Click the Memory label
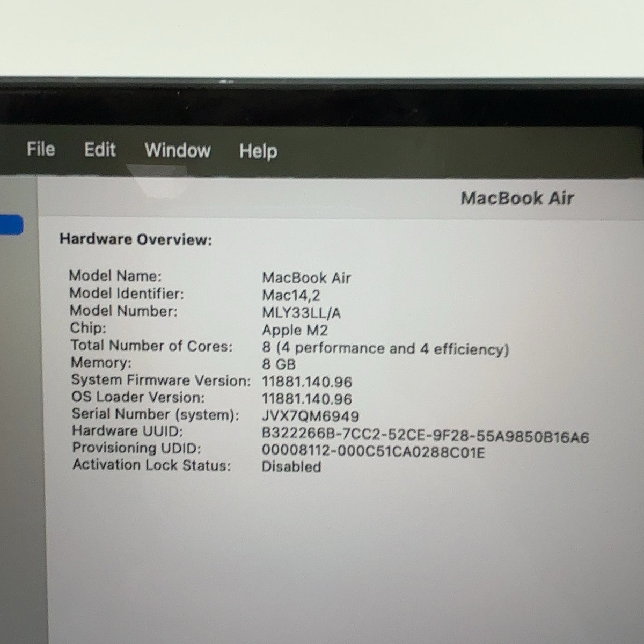Screen dimensions: 644x644 pos(101,363)
